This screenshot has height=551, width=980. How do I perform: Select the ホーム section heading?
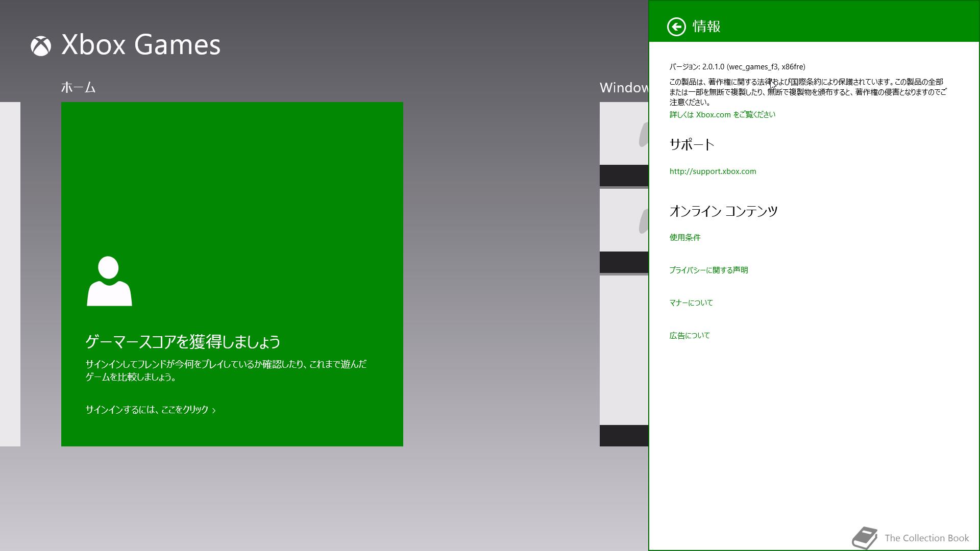tap(78, 88)
